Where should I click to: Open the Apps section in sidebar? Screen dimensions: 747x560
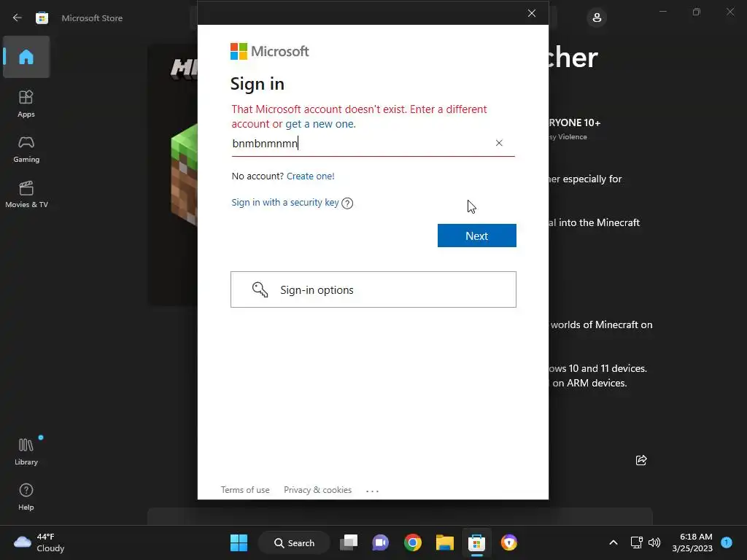(26, 104)
